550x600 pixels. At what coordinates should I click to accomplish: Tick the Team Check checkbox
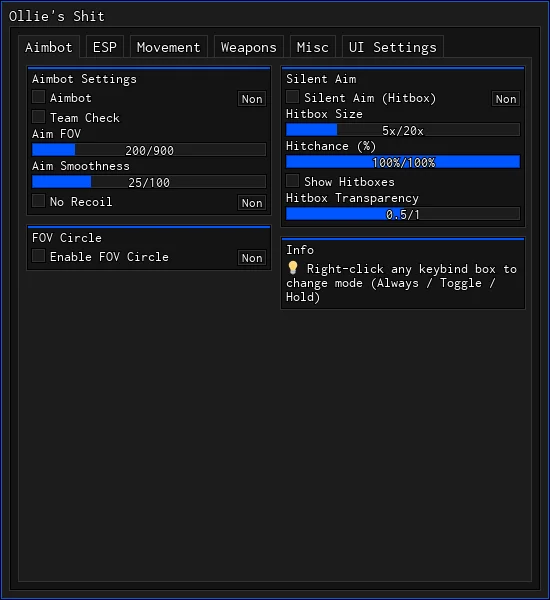point(38,117)
